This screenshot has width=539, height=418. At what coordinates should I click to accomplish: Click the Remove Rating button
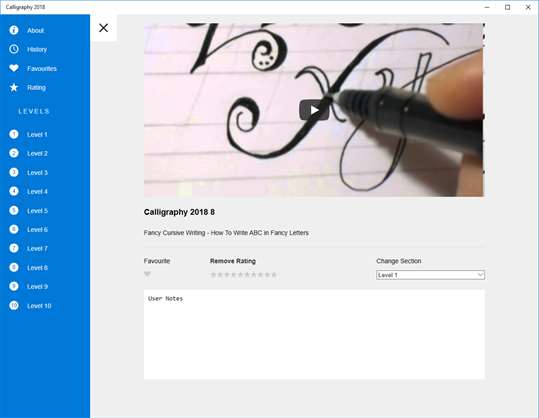click(x=233, y=261)
